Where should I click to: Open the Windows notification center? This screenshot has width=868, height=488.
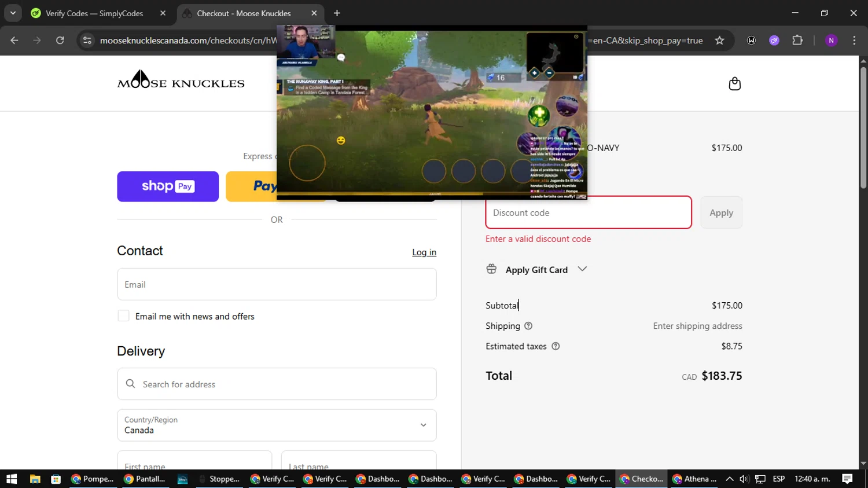[x=847, y=479]
